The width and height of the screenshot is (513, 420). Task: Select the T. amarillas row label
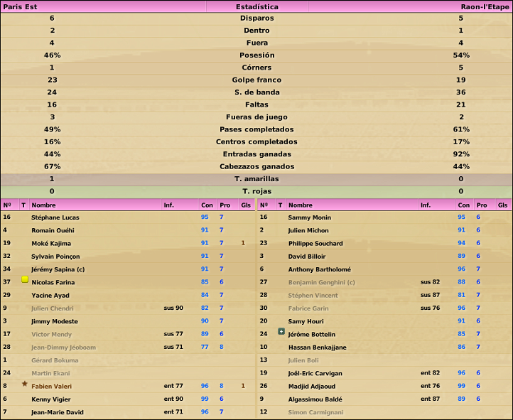click(x=256, y=179)
